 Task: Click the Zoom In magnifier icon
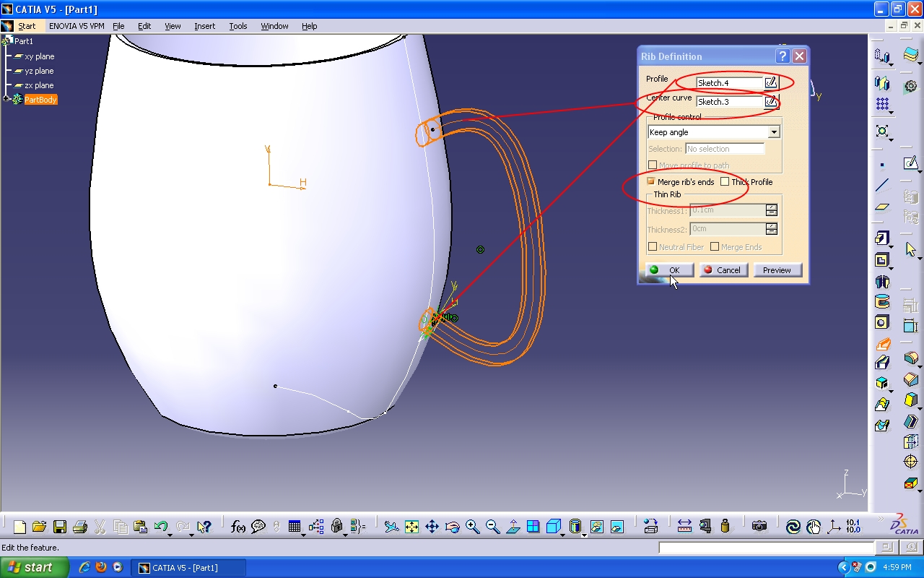[473, 527]
